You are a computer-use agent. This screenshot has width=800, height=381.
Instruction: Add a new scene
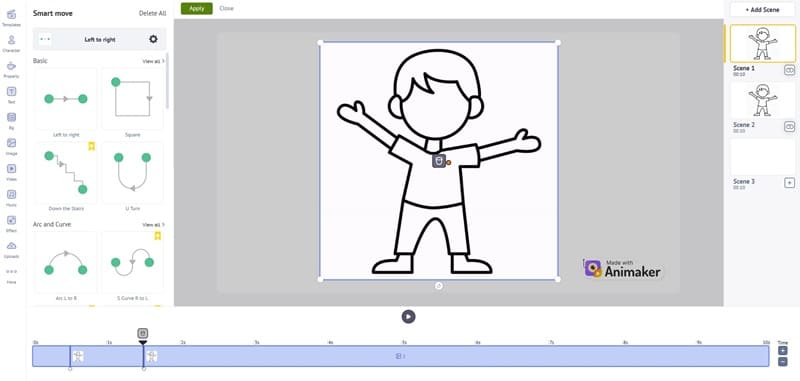pyautogui.click(x=762, y=10)
